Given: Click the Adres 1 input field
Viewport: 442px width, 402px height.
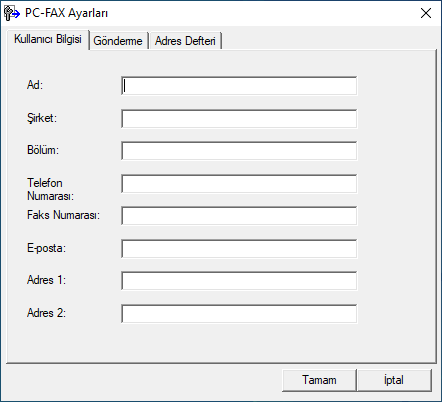Looking at the screenshot, I should click(x=239, y=281).
